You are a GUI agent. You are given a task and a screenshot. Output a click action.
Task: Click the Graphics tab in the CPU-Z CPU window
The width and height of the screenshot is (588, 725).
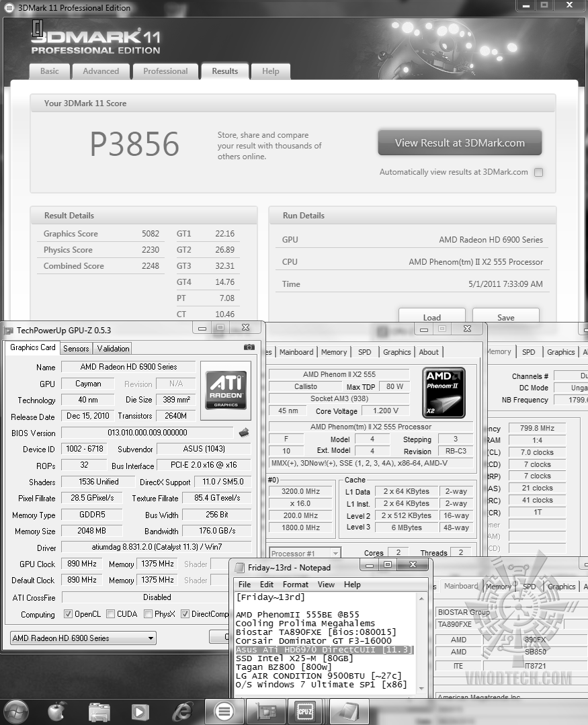tap(396, 352)
